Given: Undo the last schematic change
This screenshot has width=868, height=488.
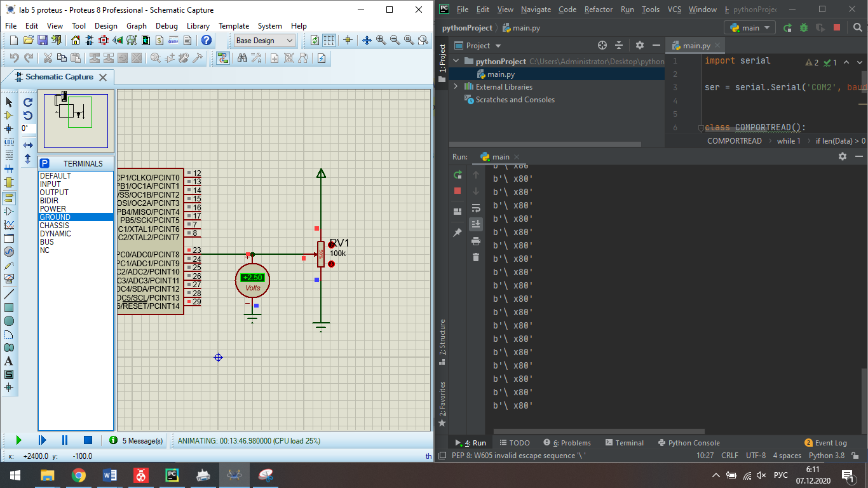Looking at the screenshot, I should point(14,58).
